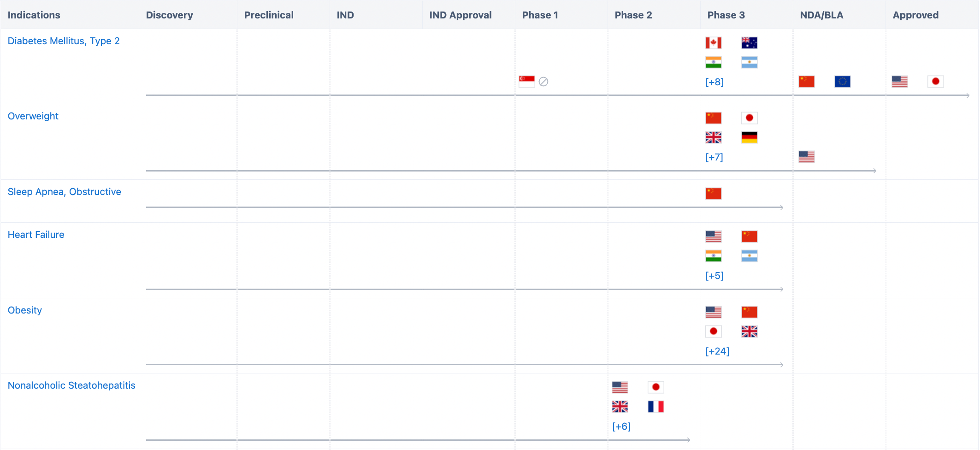Open Diabetes Mellitus, Type 2 indication link
This screenshot has height=450, width=980.
[x=64, y=41]
